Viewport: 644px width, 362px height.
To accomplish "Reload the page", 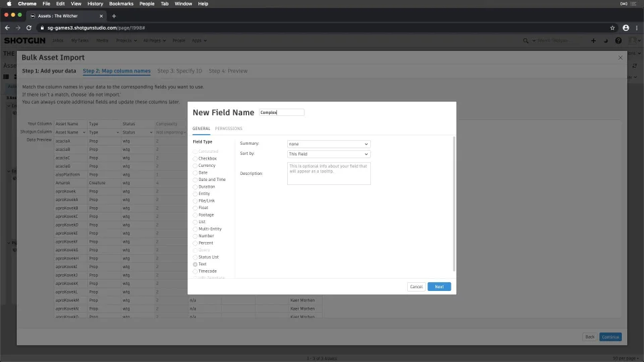I will click(29, 28).
